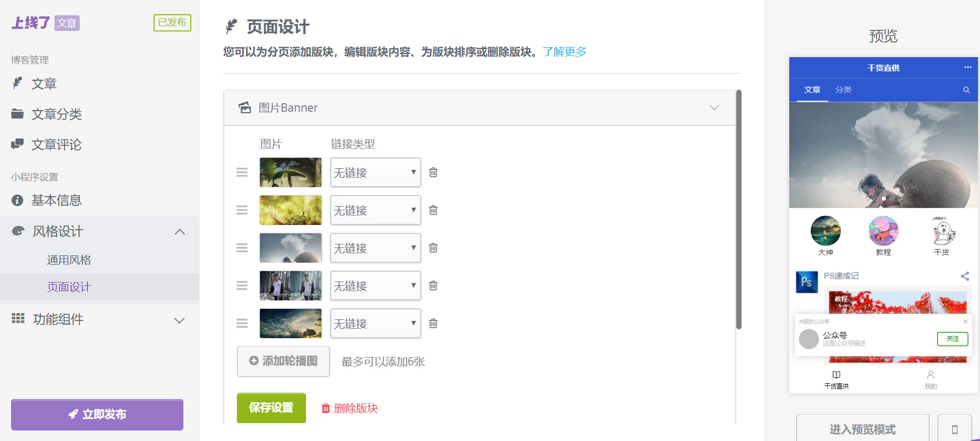Open link type dropdown for first image
The height and width of the screenshot is (441, 980).
375,173
